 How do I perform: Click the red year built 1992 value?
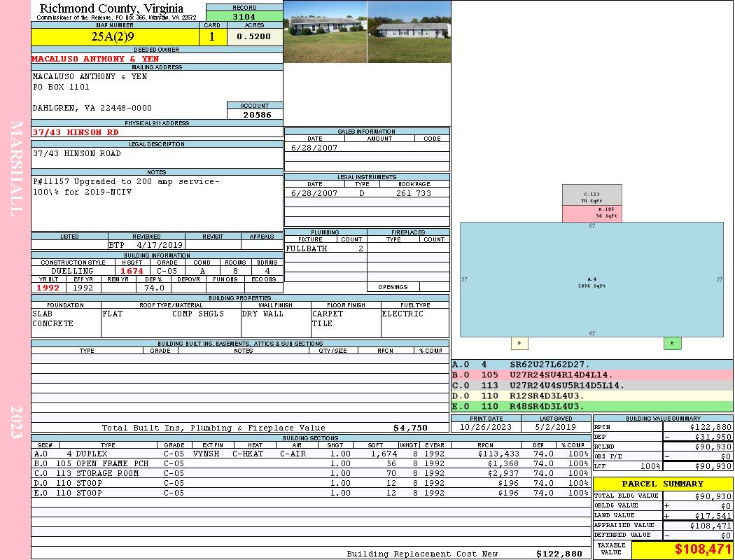(48, 288)
